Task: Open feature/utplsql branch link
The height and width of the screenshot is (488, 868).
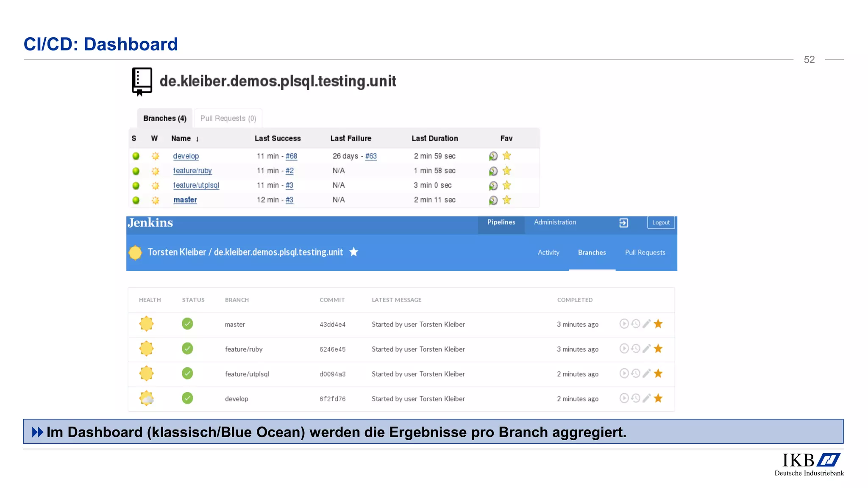Action: tap(196, 185)
